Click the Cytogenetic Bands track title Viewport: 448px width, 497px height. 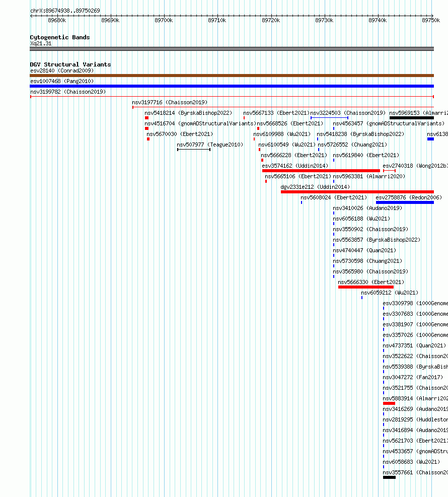60,37
